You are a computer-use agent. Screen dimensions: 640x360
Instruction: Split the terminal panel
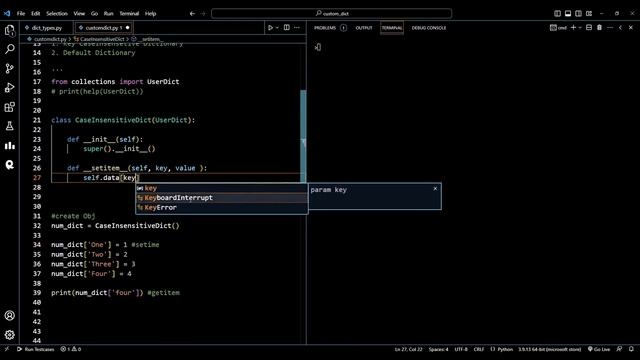click(589, 28)
